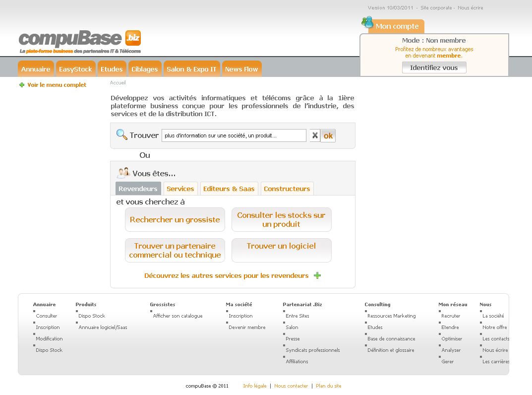The height and width of the screenshot is (395, 532).
Task: Click Trouver un partenaire commercial ou technique
Action: (x=175, y=250)
